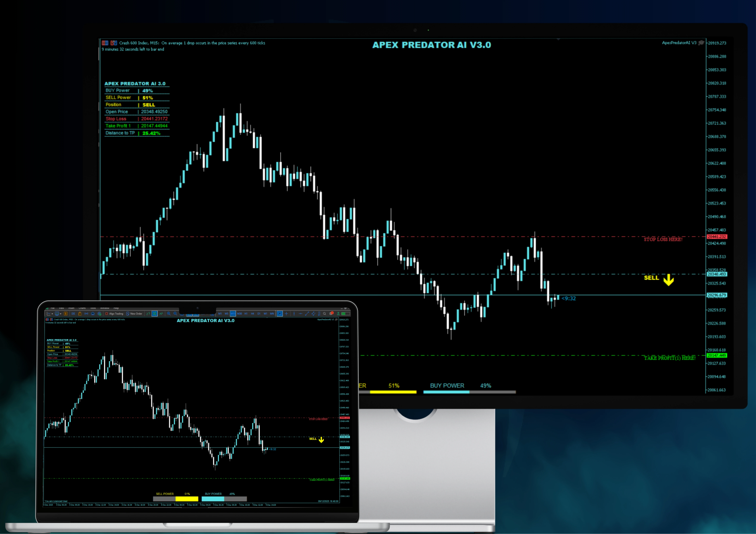Expand the new chart dropdown arrow
756x534 pixels.
(52, 314)
